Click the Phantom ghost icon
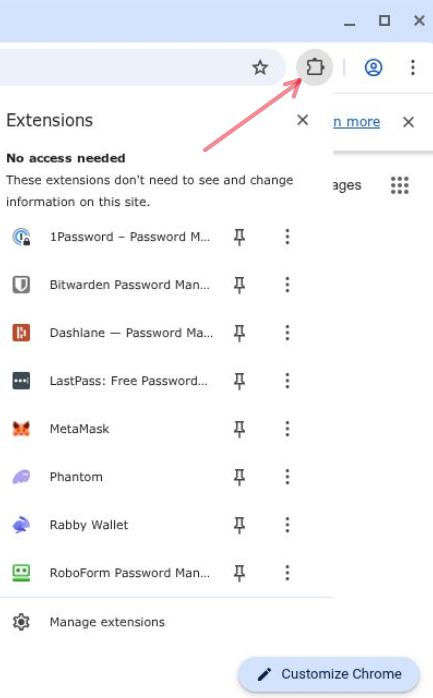 [21, 477]
